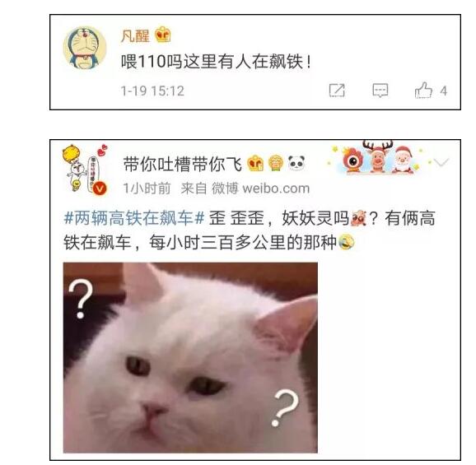Open the comment reply bubble icon
The width and height of the screenshot is (476, 465).
tap(380, 91)
